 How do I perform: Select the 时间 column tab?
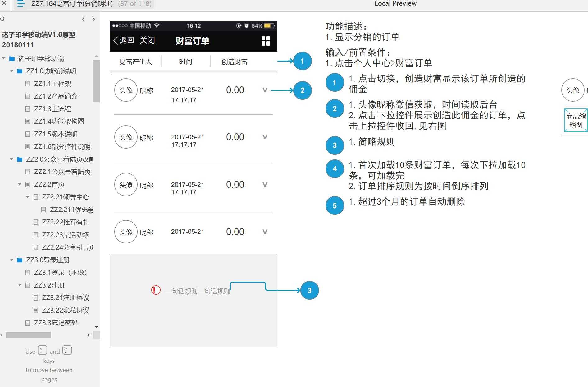pos(185,61)
